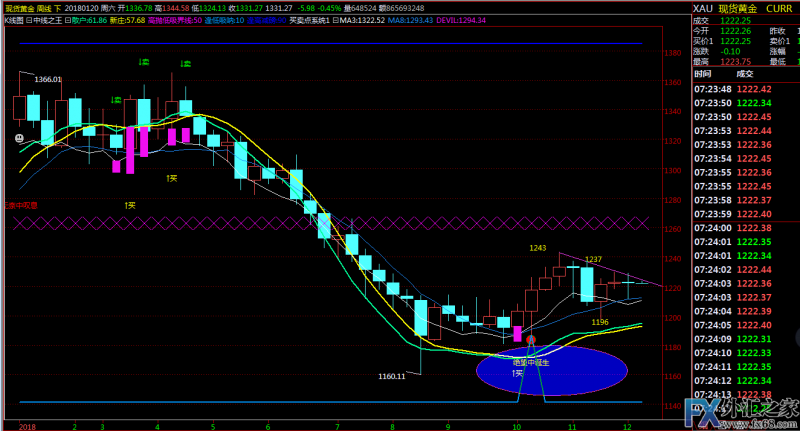This screenshot has width=800, height=431.
Task: Select the pink zigzag line near 1260
Action: tap(330, 220)
